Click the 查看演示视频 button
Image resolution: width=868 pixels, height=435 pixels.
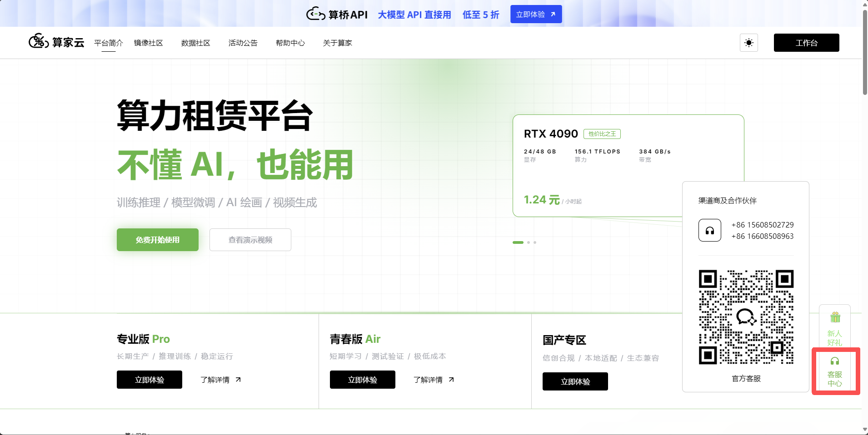click(x=250, y=240)
